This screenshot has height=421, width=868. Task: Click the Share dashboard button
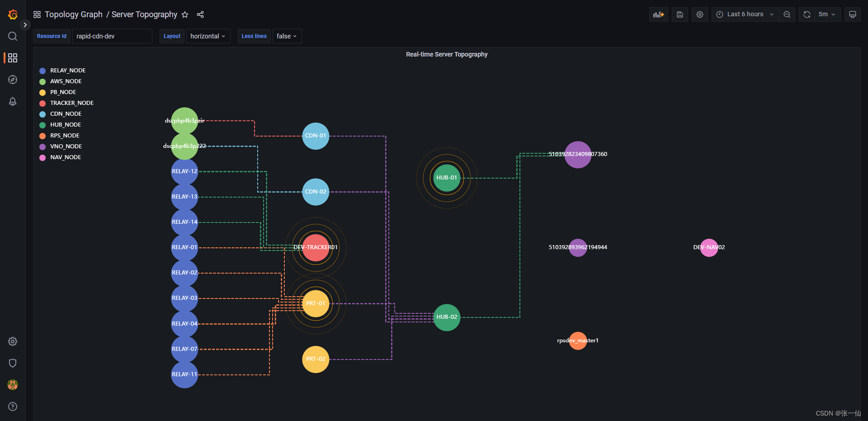pyautogui.click(x=200, y=14)
